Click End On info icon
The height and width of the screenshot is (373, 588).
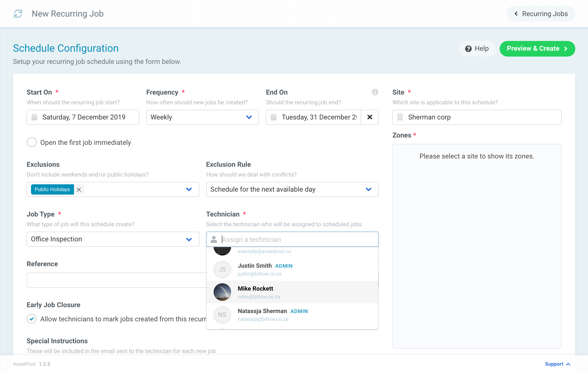tap(375, 92)
